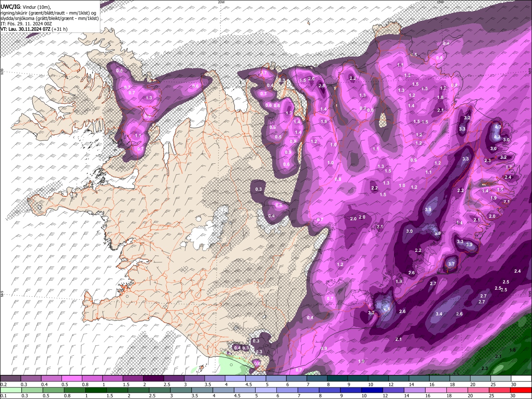
Task: Click the bright pink swatch between 0.5 and 0.8
Action: click(71, 379)
